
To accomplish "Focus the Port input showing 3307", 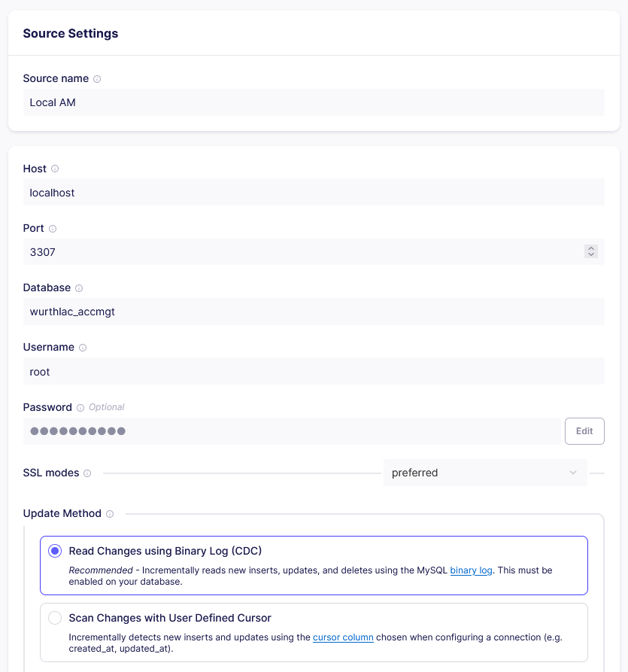I will 301,252.
